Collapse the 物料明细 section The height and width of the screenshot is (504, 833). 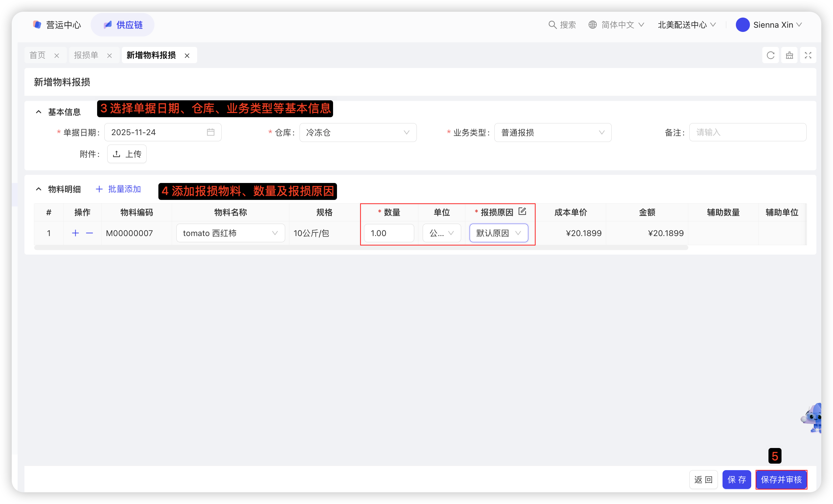tap(38, 189)
